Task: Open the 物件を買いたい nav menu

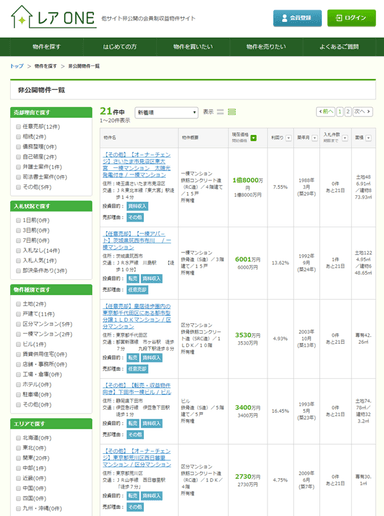Action: (x=193, y=47)
